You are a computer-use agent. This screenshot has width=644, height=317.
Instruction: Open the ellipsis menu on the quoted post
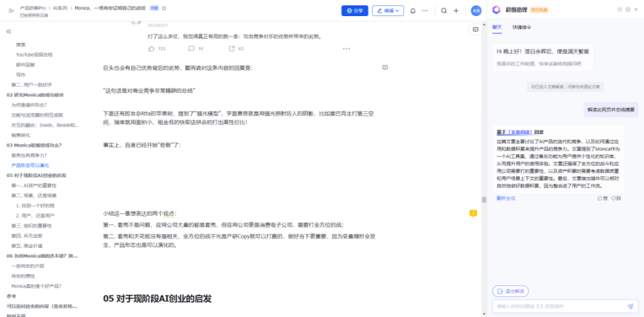tap(346, 48)
